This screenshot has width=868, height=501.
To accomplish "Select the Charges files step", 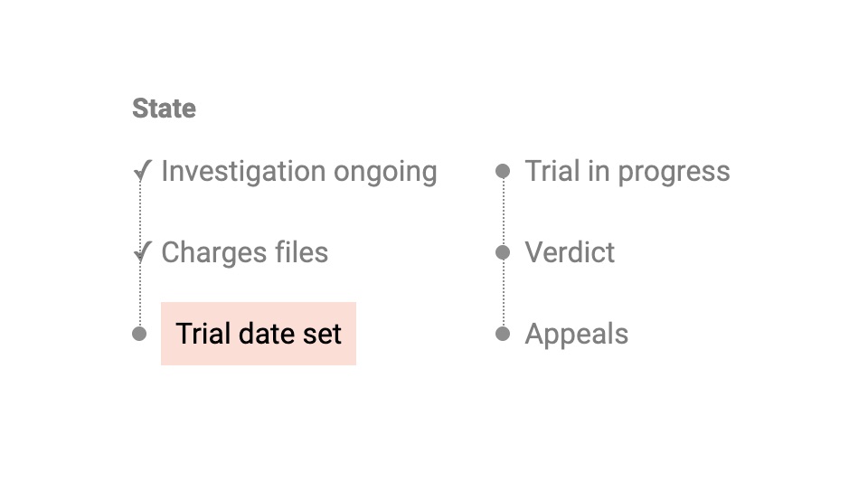I will pyautogui.click(x=244, y=252).
